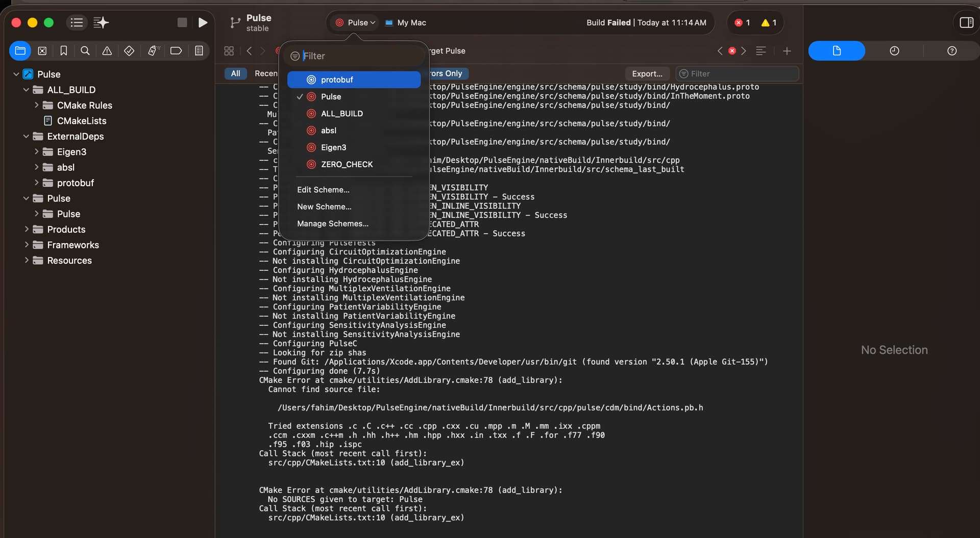The image size is (980, 538).
Task: Select the Pulse scheme with checkmark
Action: pos(331,97)
